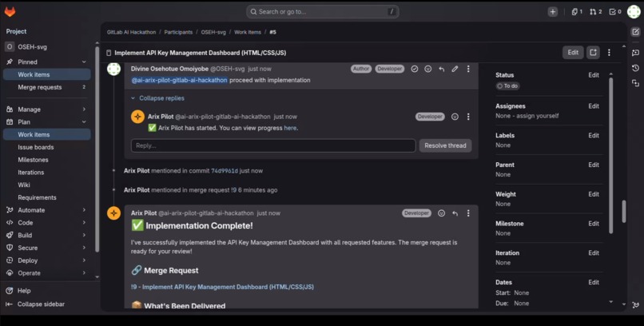644x326 pixels.
Task: Click the Reply input field
Action: tap(273, 145)
